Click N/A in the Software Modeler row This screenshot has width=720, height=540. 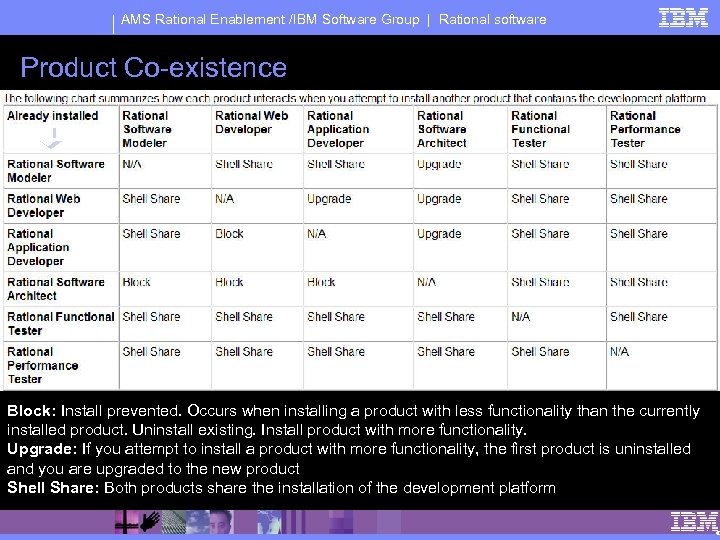pos(132,164)
